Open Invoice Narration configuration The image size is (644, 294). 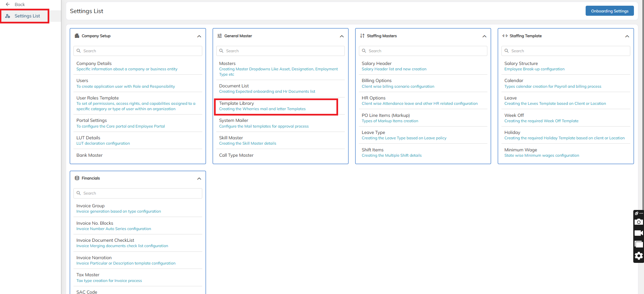(94, 258)
